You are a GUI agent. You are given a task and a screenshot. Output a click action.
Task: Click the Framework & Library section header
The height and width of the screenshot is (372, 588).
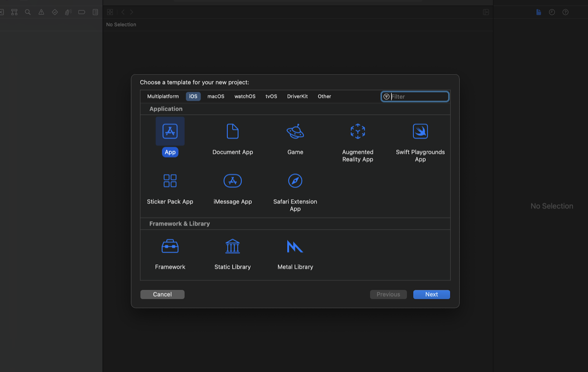[179, 223]
